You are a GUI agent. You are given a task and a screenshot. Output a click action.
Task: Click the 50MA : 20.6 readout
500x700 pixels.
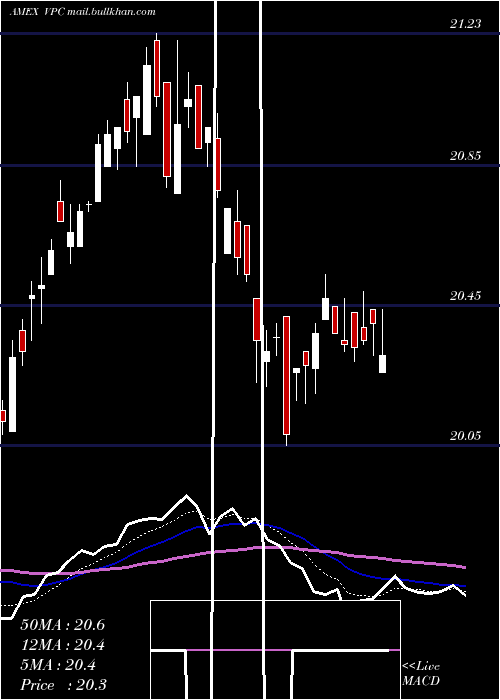pos(62,625)
